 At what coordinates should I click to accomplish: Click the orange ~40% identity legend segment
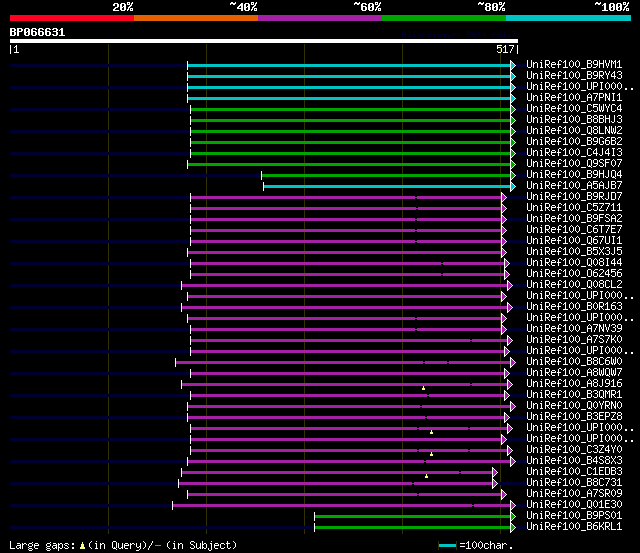[x=196, y=18]
